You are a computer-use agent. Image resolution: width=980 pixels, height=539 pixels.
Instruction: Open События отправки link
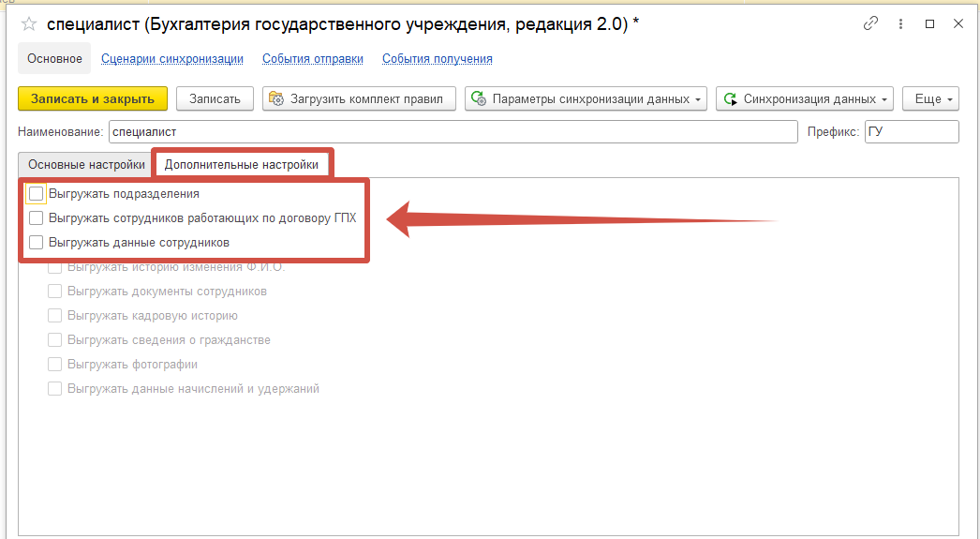(313, 59)
